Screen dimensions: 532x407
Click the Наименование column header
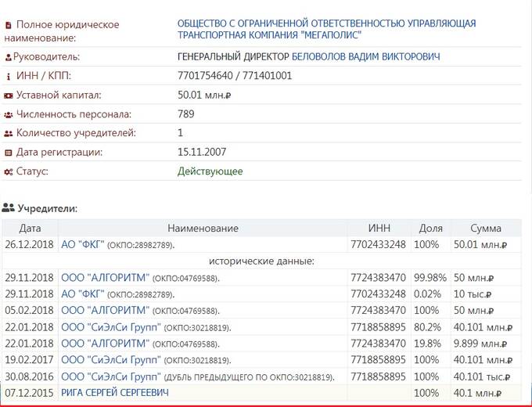click(x=203, y=228)
